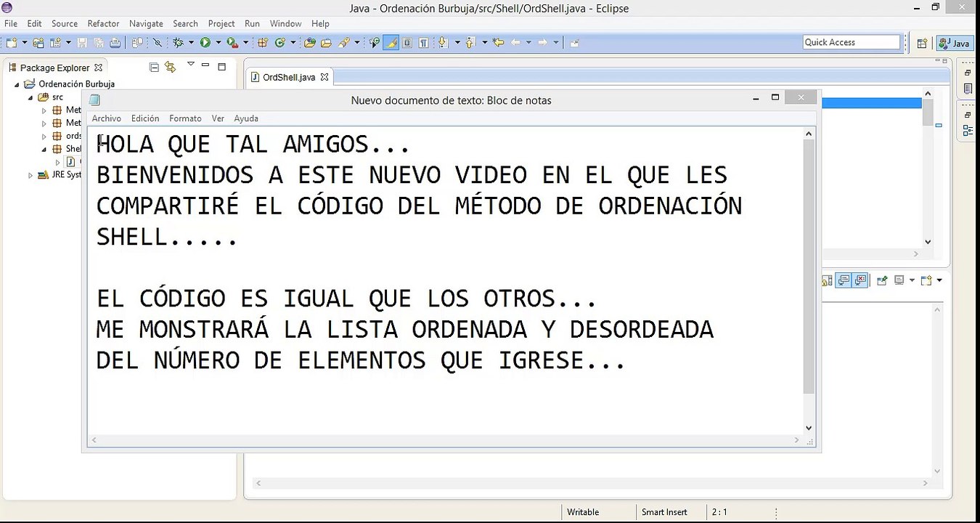Toggle Block Selection Mode icon
This screenshot has width=980, height=523.
pyautogui.click(x=407, y=43)
